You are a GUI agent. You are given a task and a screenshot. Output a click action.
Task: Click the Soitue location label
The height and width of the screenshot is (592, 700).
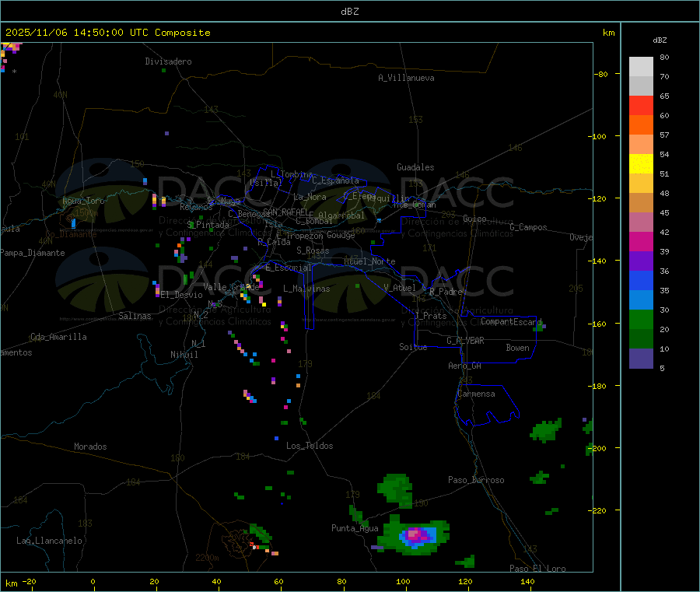414,347
